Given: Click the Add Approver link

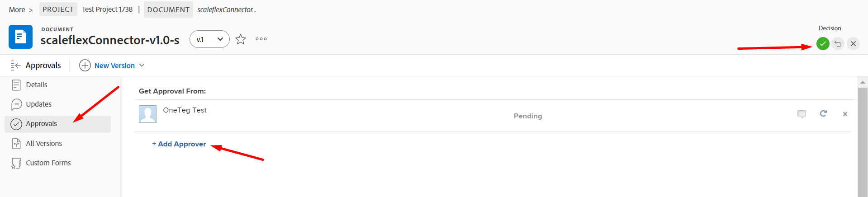Looking at the screenshot, I should (179, 144).
